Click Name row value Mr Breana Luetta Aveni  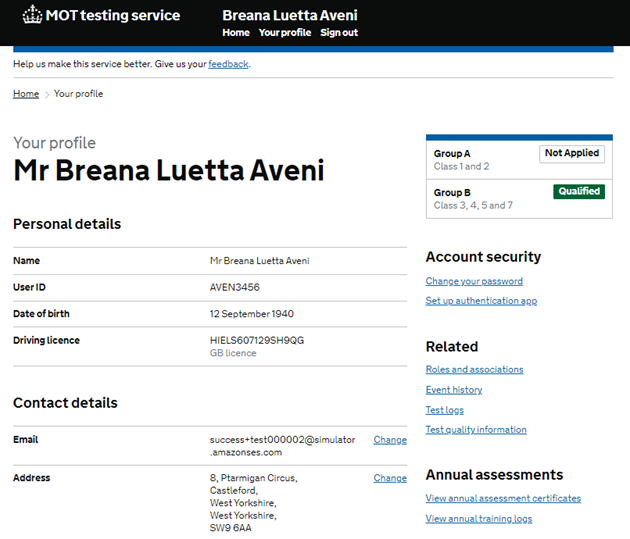click(260, 261)
